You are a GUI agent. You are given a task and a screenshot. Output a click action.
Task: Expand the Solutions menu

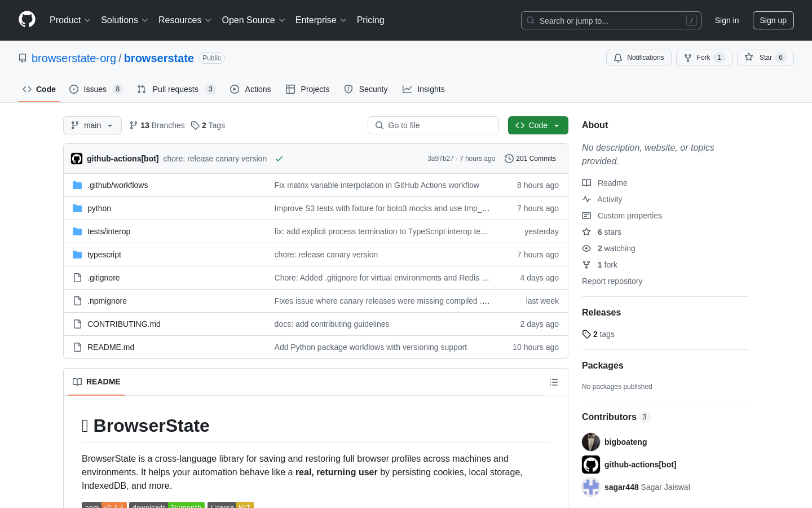[x=125, y=20]
